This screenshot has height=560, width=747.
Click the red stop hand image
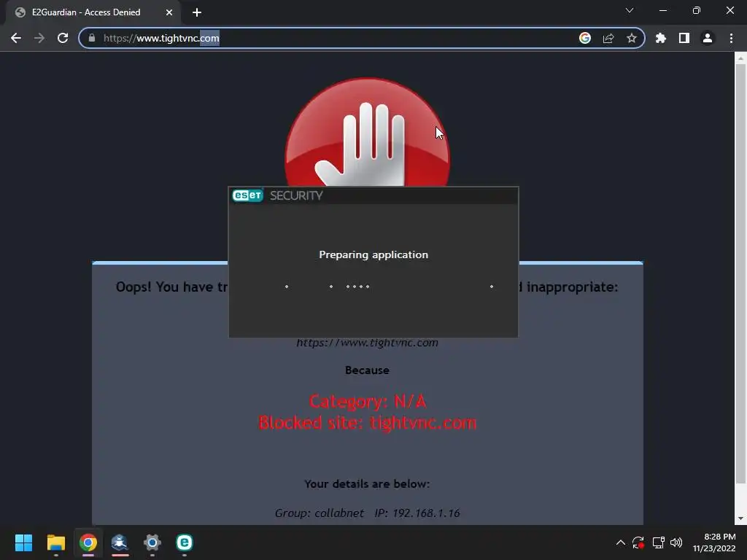click(367, 133)
